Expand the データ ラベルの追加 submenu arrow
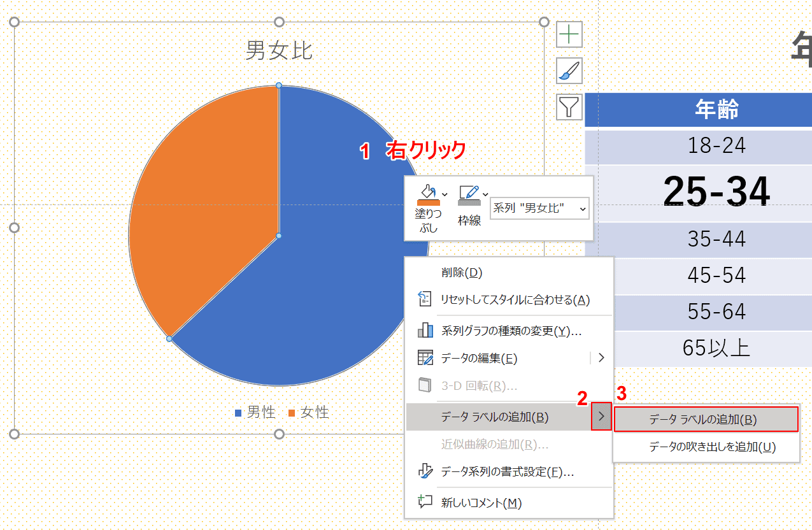 coord(601,417)
